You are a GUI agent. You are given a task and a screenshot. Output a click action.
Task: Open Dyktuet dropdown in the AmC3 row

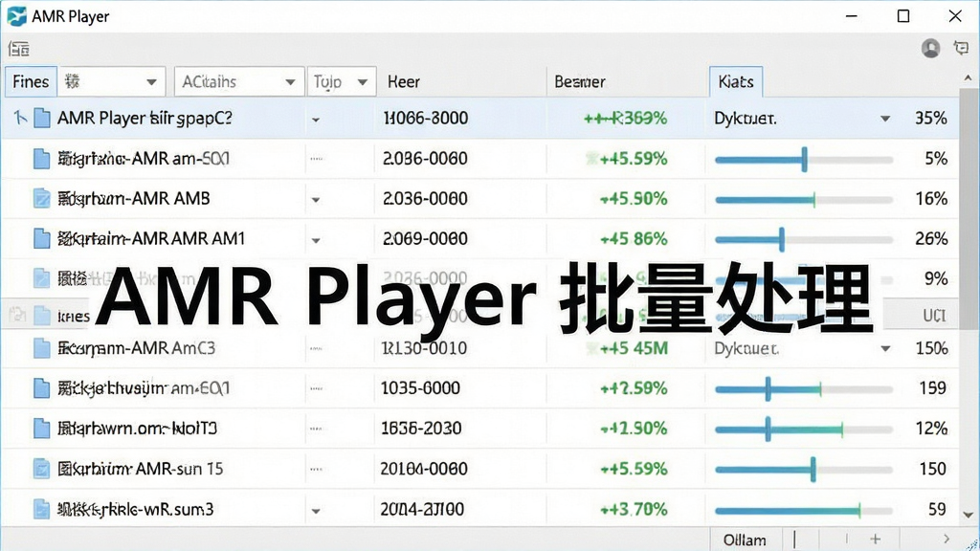[885, 348]
